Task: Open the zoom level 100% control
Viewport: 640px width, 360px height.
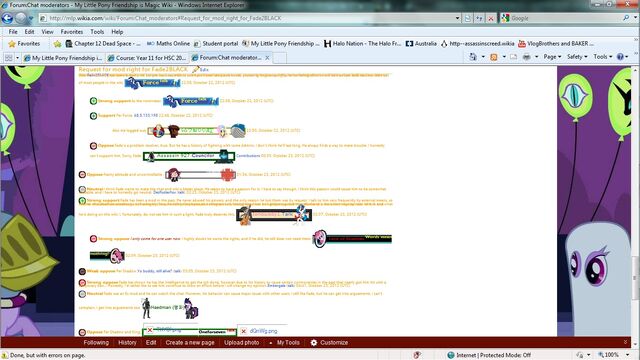Action: (614, 355)
